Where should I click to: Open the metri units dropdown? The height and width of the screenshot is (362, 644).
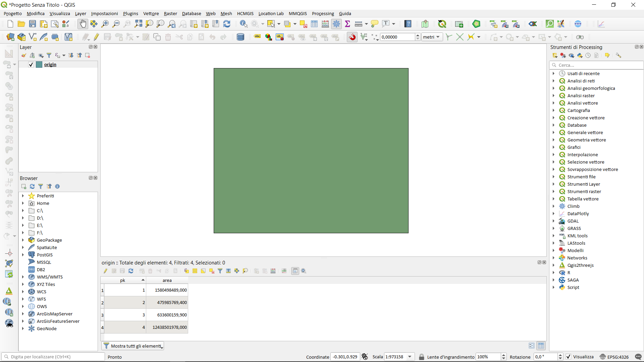click(432, 37)
